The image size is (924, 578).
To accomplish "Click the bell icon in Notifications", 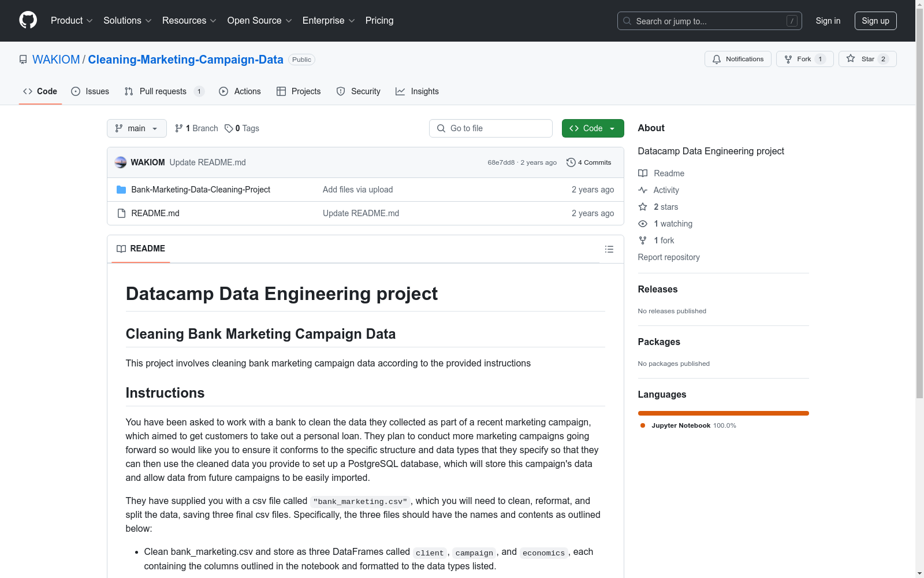I will coord(717,59).
